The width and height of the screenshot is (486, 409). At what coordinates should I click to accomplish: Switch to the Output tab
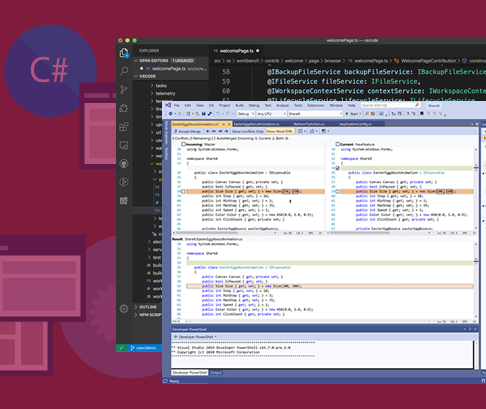pyautogui.click(x=216, y=372)
